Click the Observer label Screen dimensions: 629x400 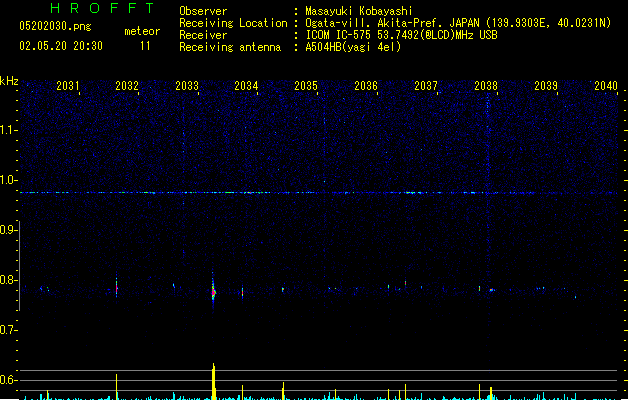(x=203, y=11)
